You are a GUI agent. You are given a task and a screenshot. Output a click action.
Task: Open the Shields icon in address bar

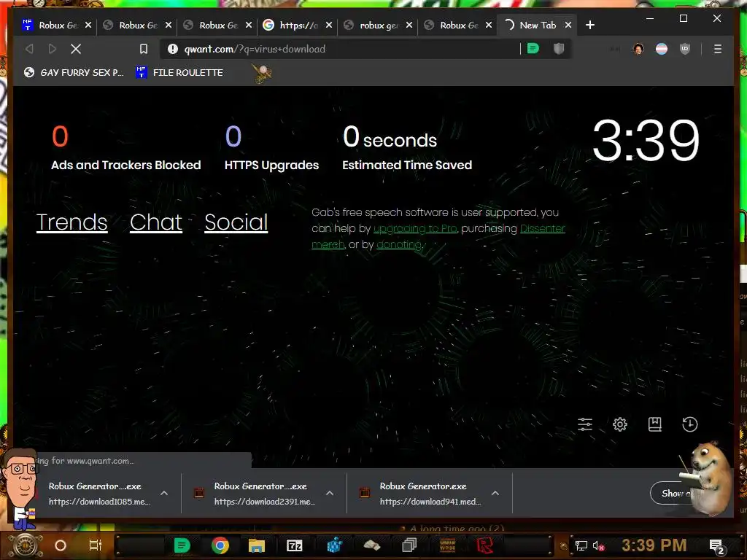pos(559,49)
